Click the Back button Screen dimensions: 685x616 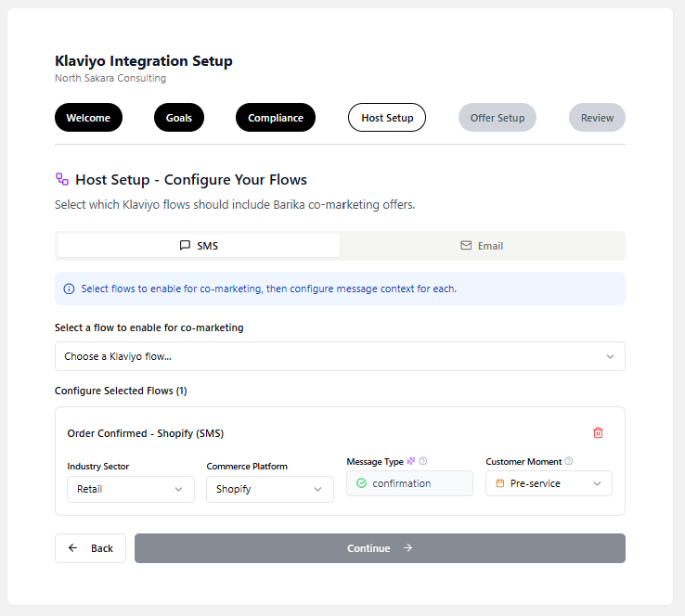click(90, 548)
